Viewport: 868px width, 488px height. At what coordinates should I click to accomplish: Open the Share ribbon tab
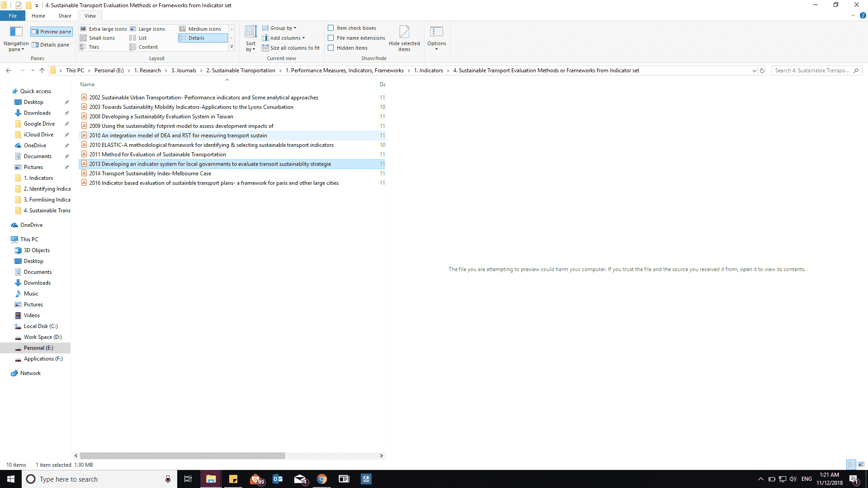(x=65, y=15)
